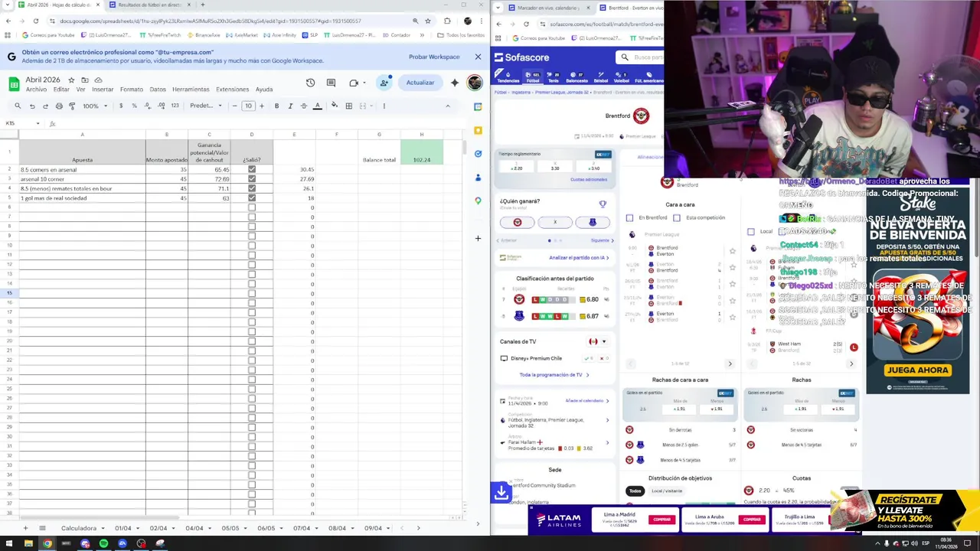The height and width of the screenshot is (551, 980).
Task: Open the Formato menu
Action: [x=132, y=90]
